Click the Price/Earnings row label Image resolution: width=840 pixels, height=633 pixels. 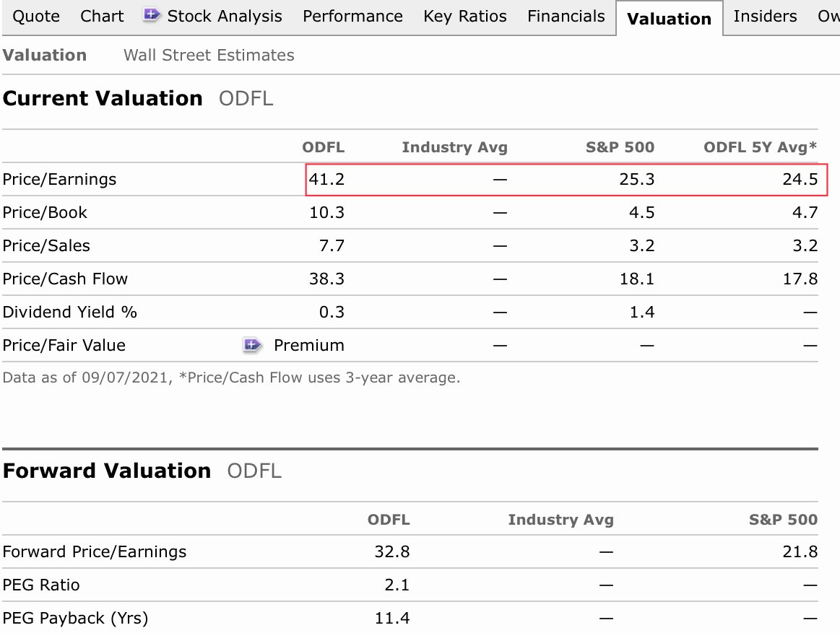(x=59, y=180)
